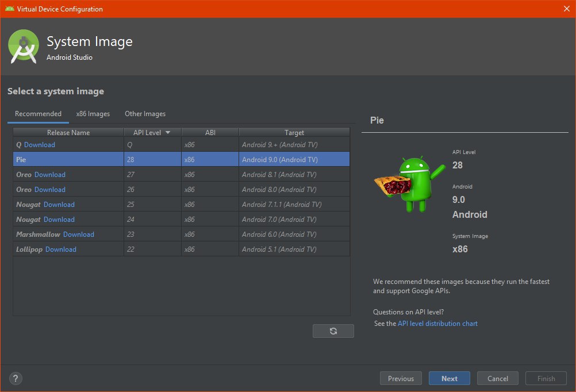Click the Release Name column header
Viewport: 576px width, 392px height.
click(x=68, y=133)
